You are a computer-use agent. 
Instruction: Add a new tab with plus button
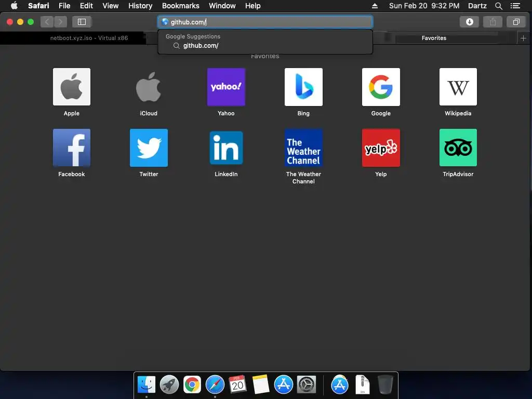523,38
